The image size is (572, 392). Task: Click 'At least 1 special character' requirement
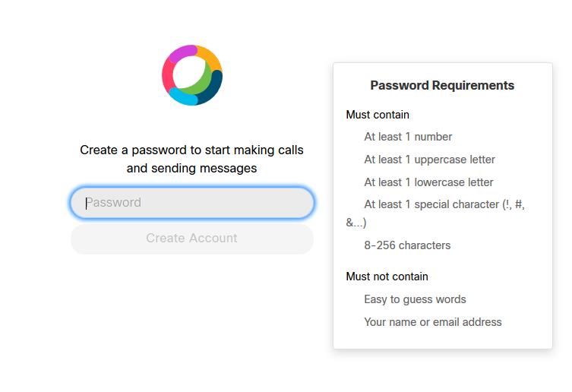pyautogui.click(x=435, y=213)
